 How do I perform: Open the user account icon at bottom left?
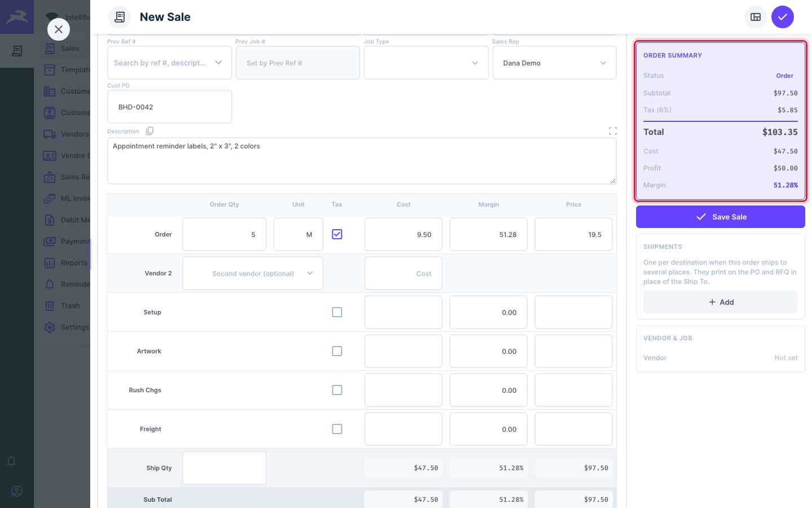17,491
